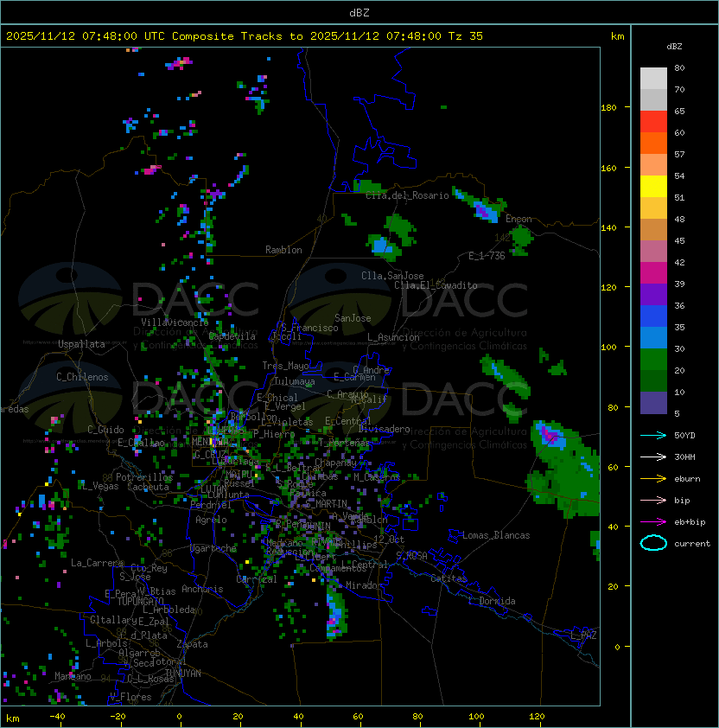Viewport: 719px width, 728px height.
Task: Click the 100 km horizontal axis tick label
Action: pyautogui.click(x=476, y=717)
